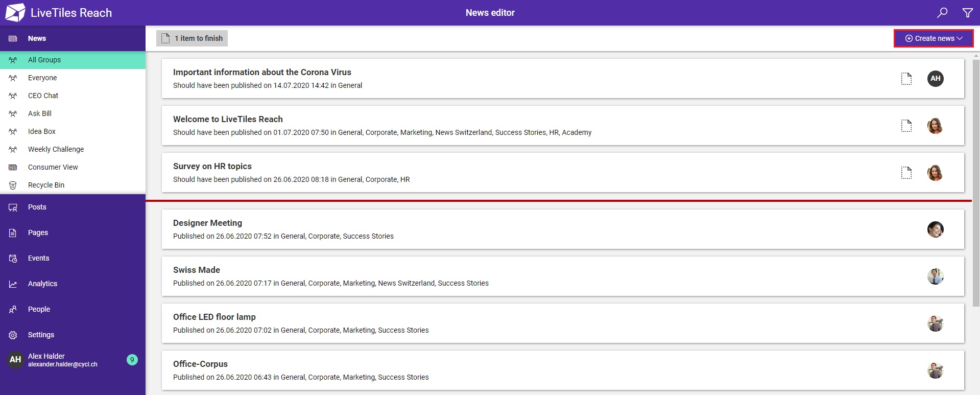Open the News menu section

point(73,38)
